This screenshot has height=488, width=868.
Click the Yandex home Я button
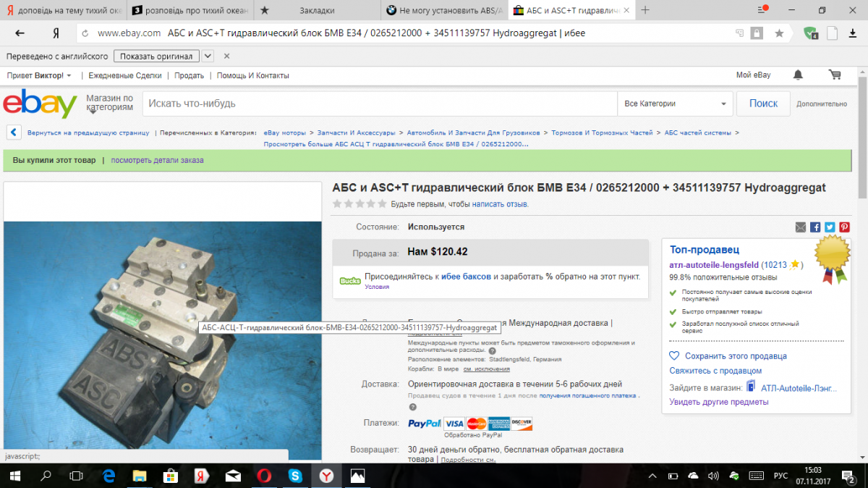click(x=56, y=33)
